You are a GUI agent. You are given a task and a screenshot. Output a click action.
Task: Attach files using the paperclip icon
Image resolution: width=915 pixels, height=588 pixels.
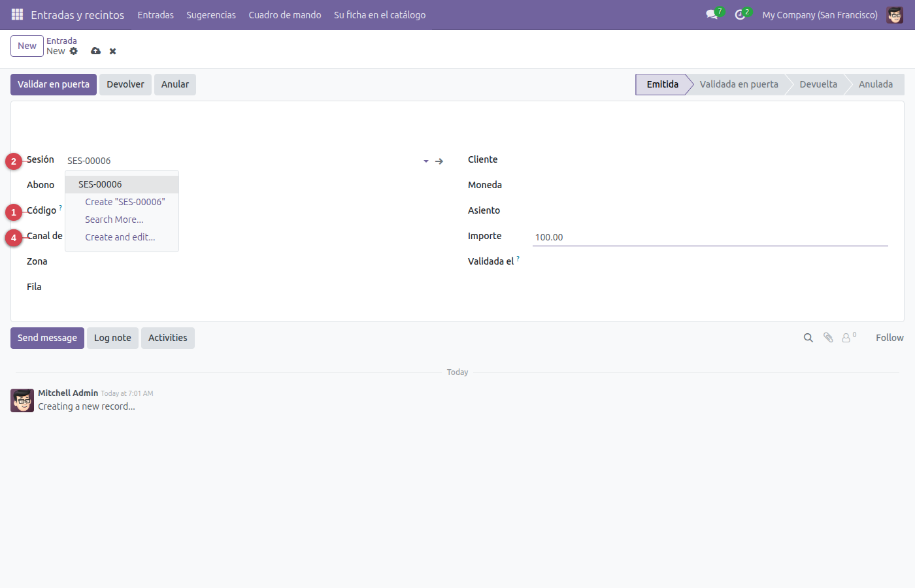(x=828, y=338)
